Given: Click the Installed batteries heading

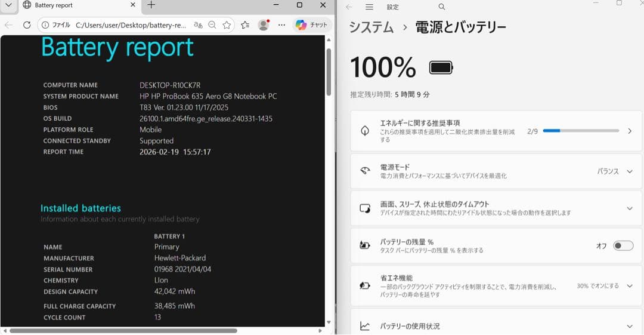Looking at the screenshot, I should pos(80,208).
